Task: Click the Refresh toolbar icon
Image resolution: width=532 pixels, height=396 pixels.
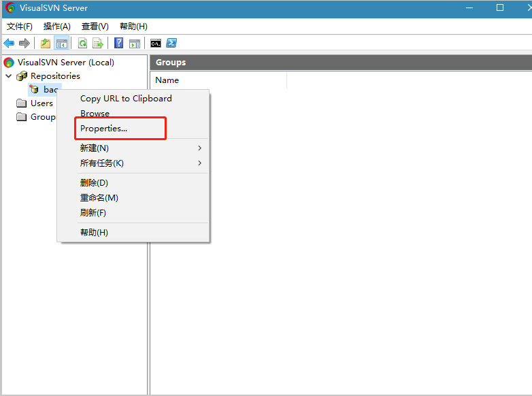Action: click(x=82, y=43)
